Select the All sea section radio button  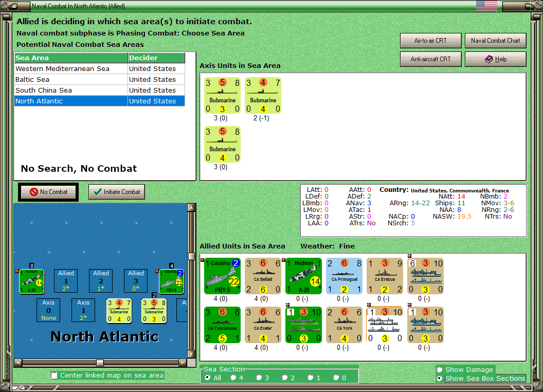207,378
